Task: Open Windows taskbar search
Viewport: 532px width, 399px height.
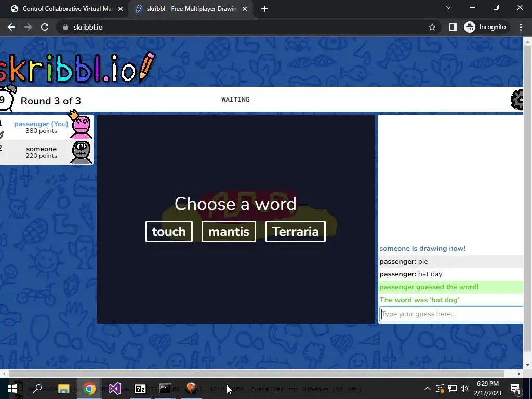Action: point(37,389)
